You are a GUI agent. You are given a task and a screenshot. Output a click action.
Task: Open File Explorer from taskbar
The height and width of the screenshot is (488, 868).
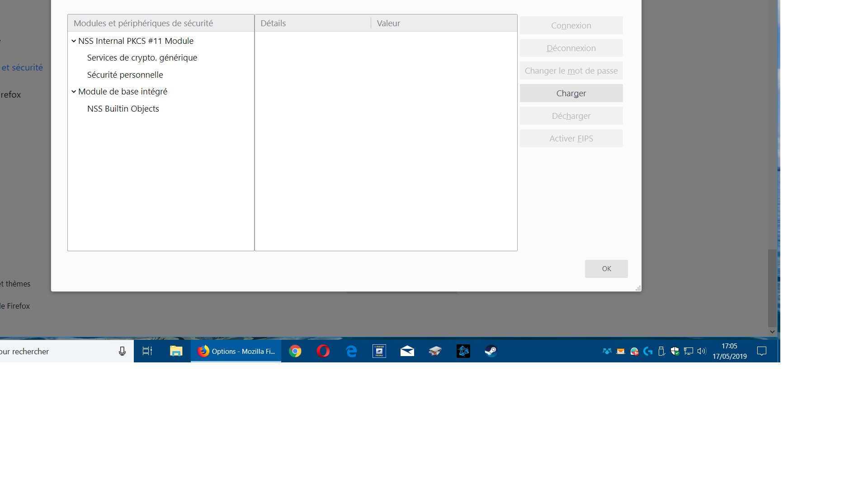point(176,351)
